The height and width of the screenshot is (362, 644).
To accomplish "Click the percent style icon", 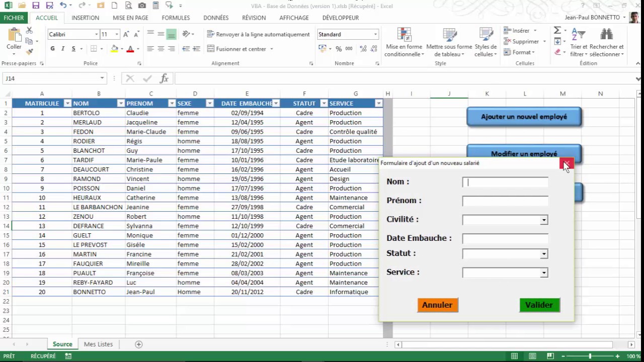I will (339, 49).
